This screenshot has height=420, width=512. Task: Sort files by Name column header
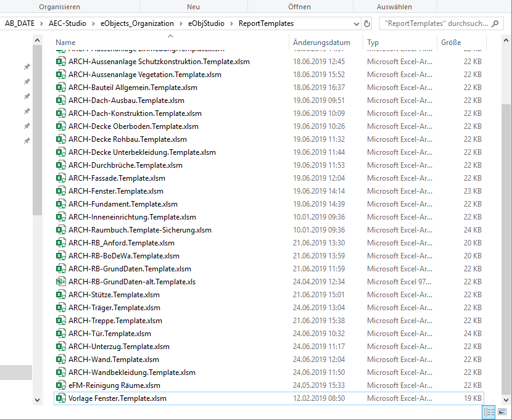point(65,43)
